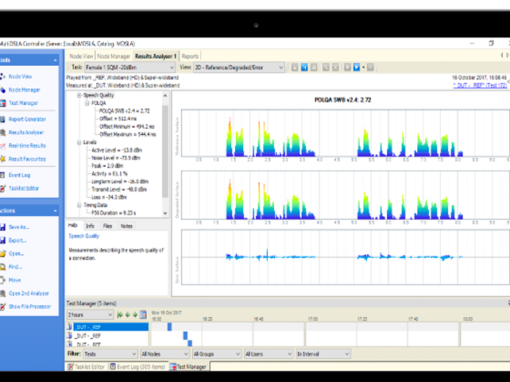Screen dimensions: 510x382
Task: Select the Offset Maximum tree row
Action: 128,134
